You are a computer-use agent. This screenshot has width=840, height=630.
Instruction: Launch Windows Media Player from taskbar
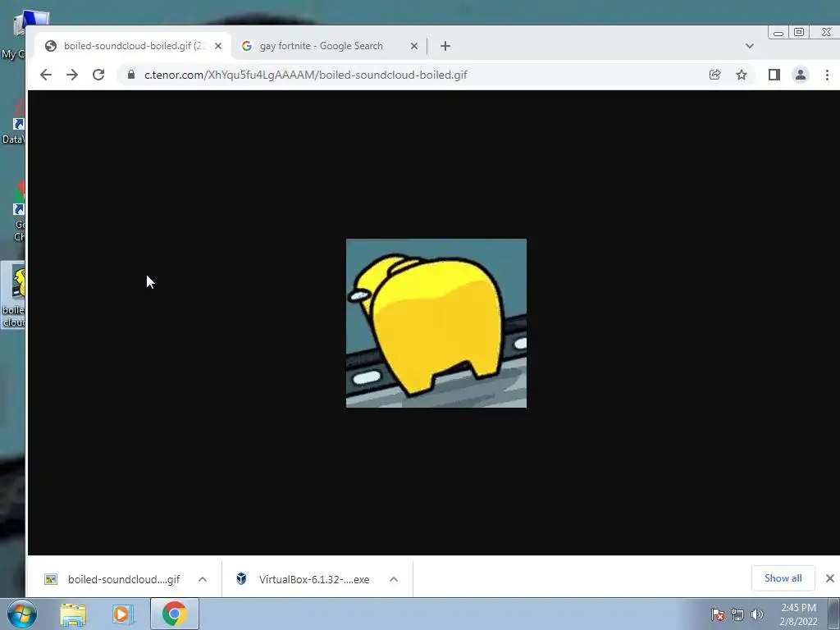(123, 614)
